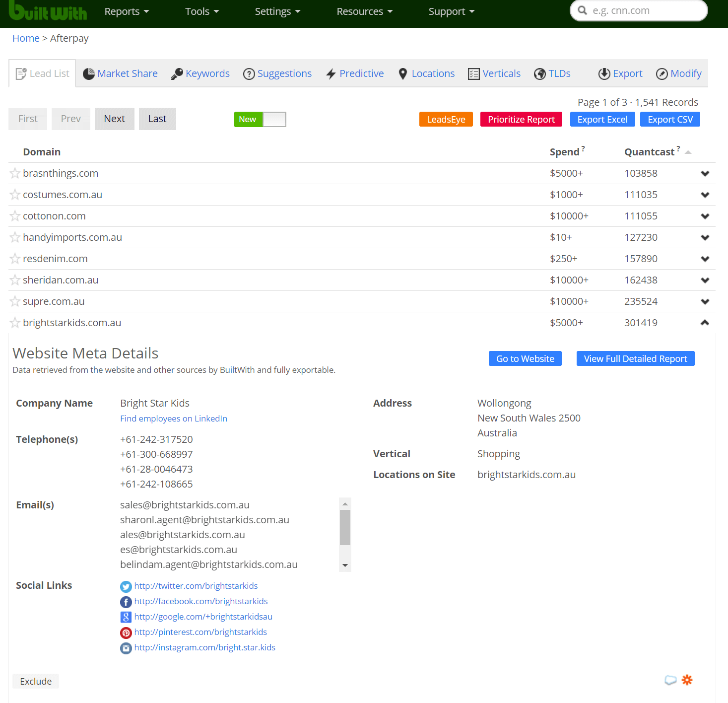Star the brasnthings.com domain

point(15,173)
